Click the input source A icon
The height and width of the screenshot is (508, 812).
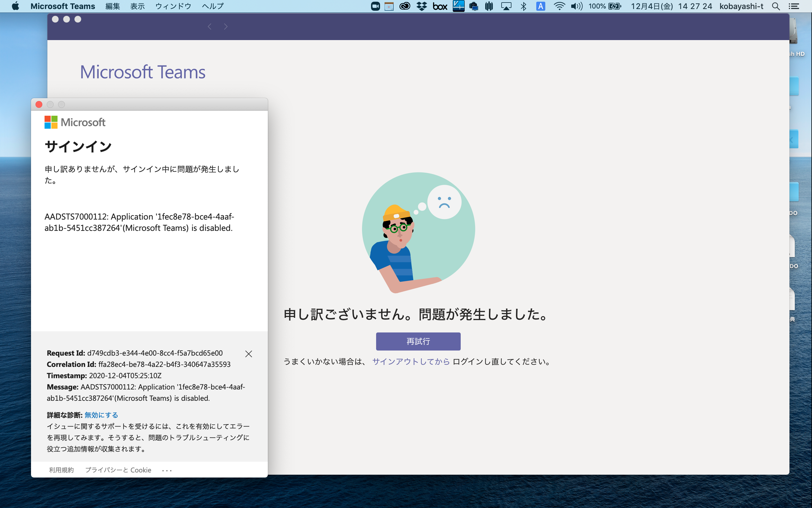click(540, 6)
